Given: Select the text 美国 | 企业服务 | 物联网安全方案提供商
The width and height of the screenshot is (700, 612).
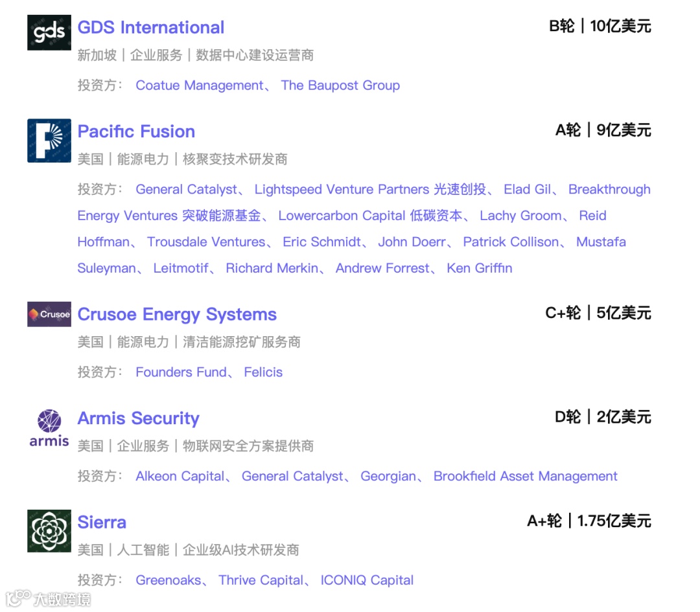Looking at the screenshot, I should click(x=196, y=446).
